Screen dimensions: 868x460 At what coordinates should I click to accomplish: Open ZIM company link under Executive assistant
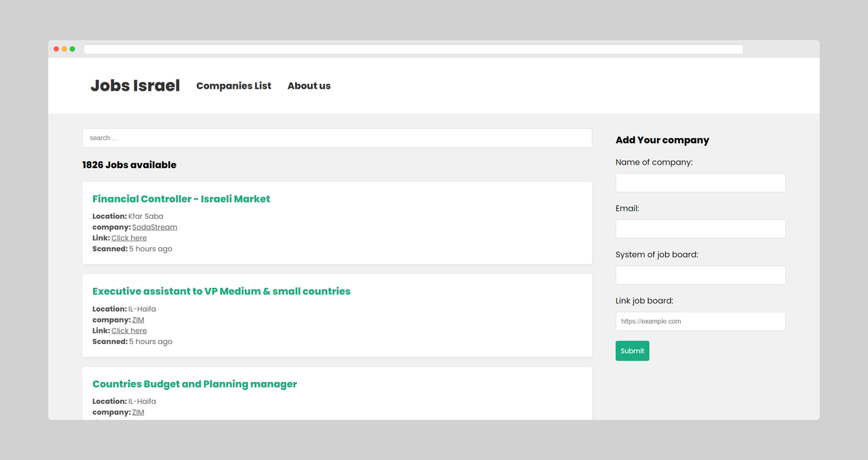click(138, 320)
